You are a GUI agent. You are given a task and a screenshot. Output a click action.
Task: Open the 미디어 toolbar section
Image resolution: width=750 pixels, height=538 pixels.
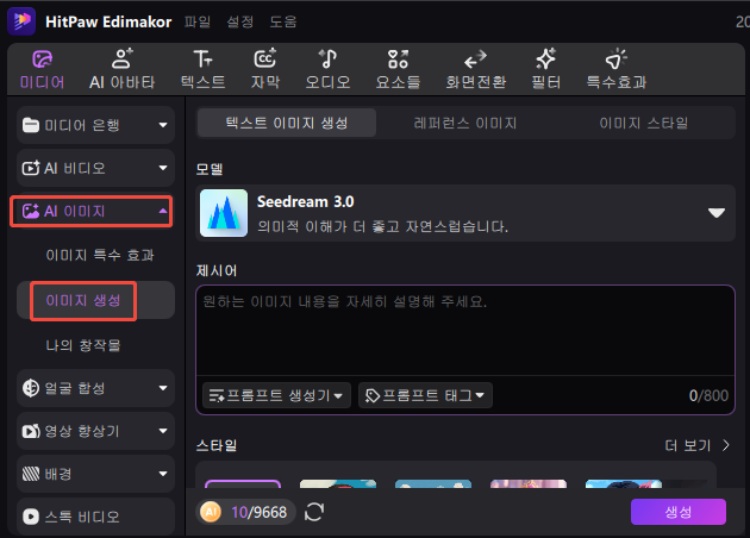(42, 70)
